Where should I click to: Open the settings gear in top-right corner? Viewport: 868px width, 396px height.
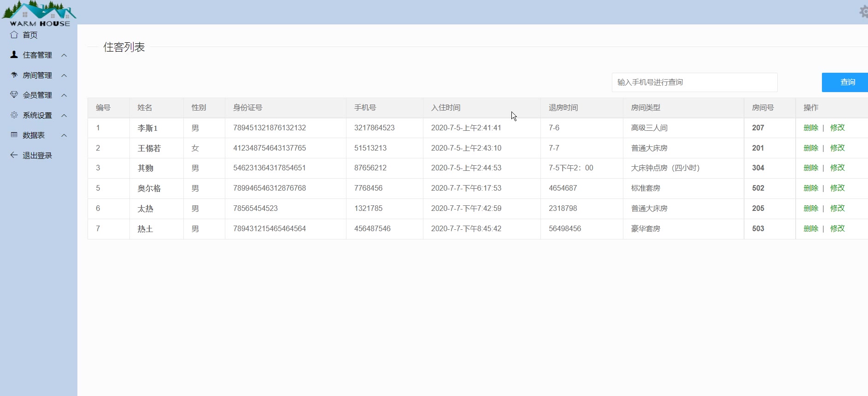click(864, 12)
